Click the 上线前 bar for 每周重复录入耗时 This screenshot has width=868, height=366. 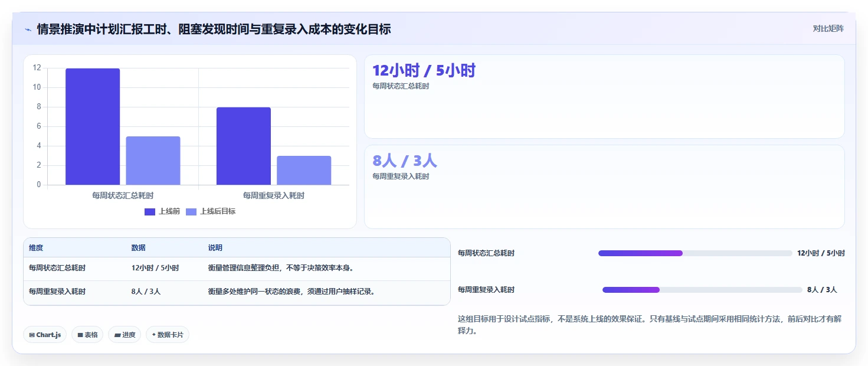(x=244, y=146)
